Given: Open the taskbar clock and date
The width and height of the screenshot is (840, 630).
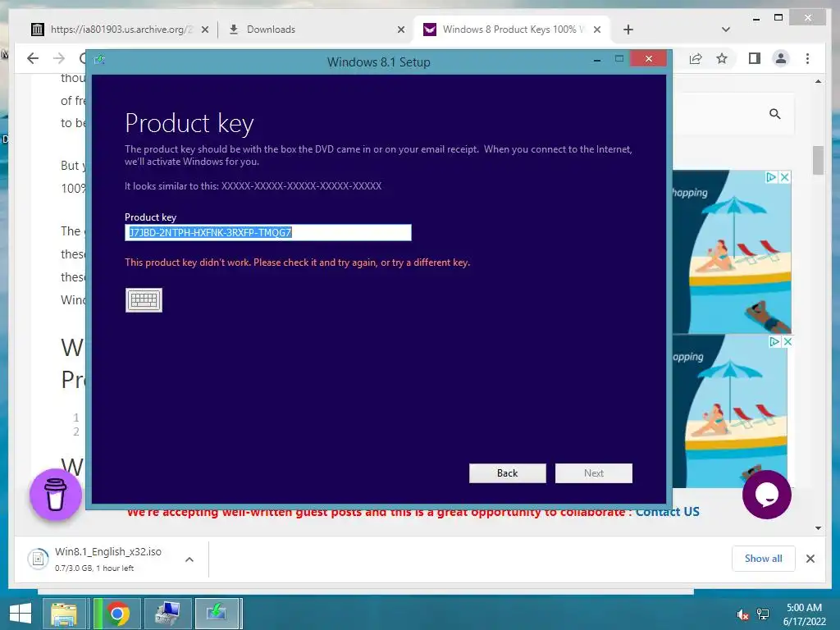Looking at the screenshot, I should point(804,614).
